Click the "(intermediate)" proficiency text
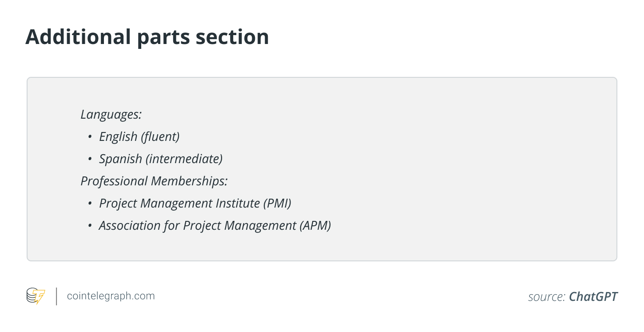The height and width of the screenshot is (332, 644). (184, 159)
